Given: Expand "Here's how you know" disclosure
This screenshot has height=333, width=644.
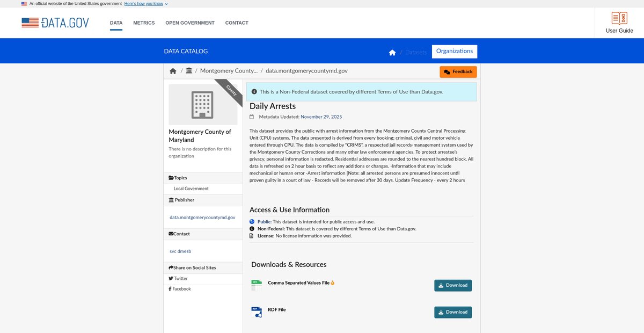Looking at the screenshot, I should point(146,3).
